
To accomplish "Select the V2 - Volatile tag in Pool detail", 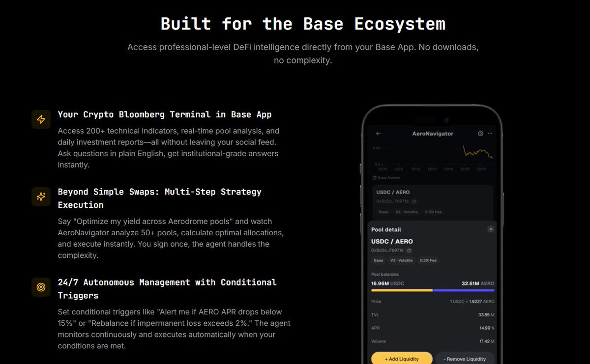I will [x=401, y=260].
